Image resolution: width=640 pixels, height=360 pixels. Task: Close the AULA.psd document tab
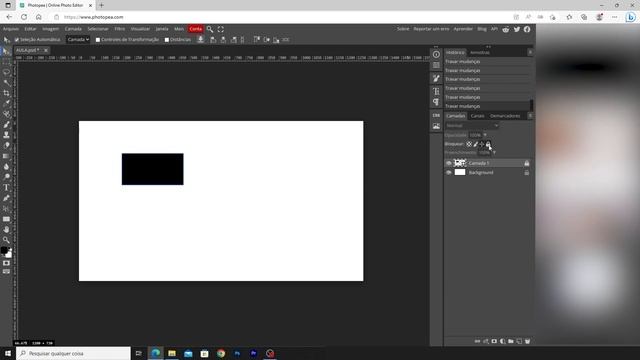46,50
